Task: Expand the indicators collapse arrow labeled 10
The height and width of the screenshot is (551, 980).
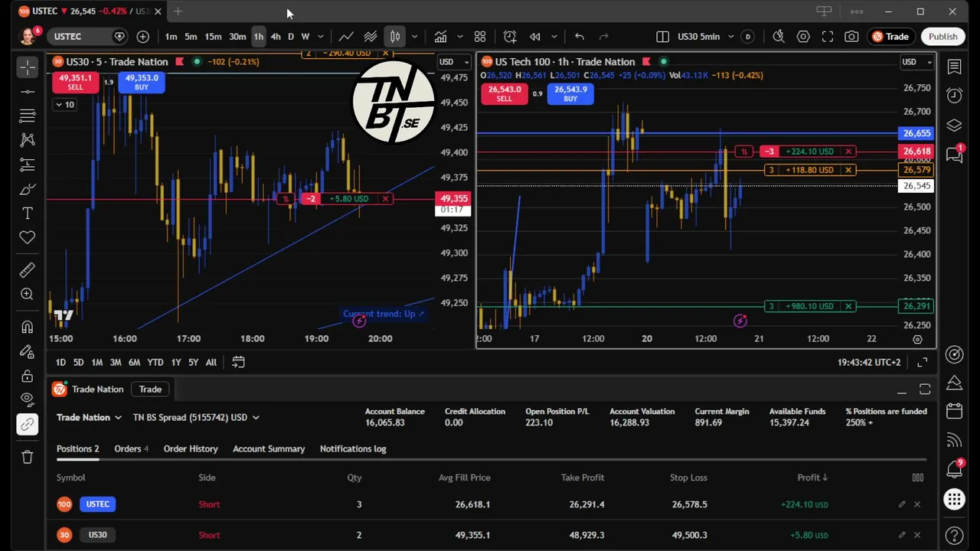Action: point(64,105)
